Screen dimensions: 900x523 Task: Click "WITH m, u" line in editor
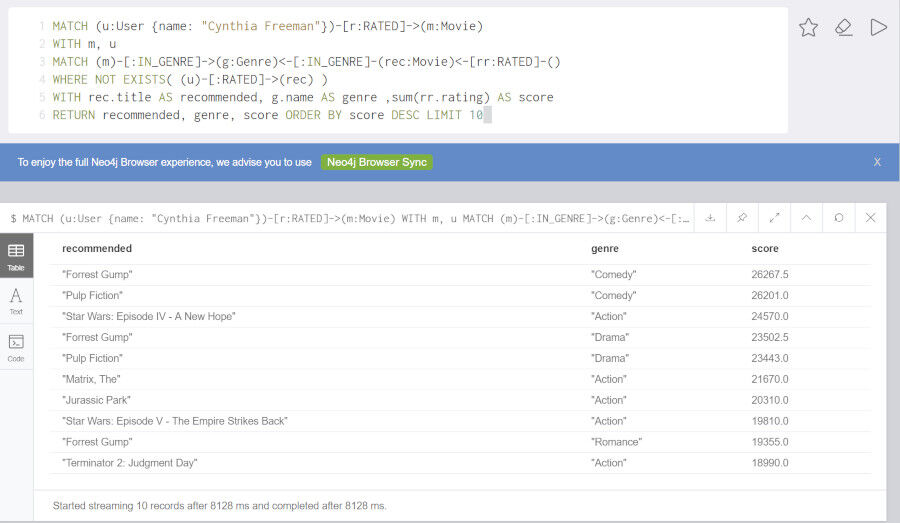click(84, 44)
